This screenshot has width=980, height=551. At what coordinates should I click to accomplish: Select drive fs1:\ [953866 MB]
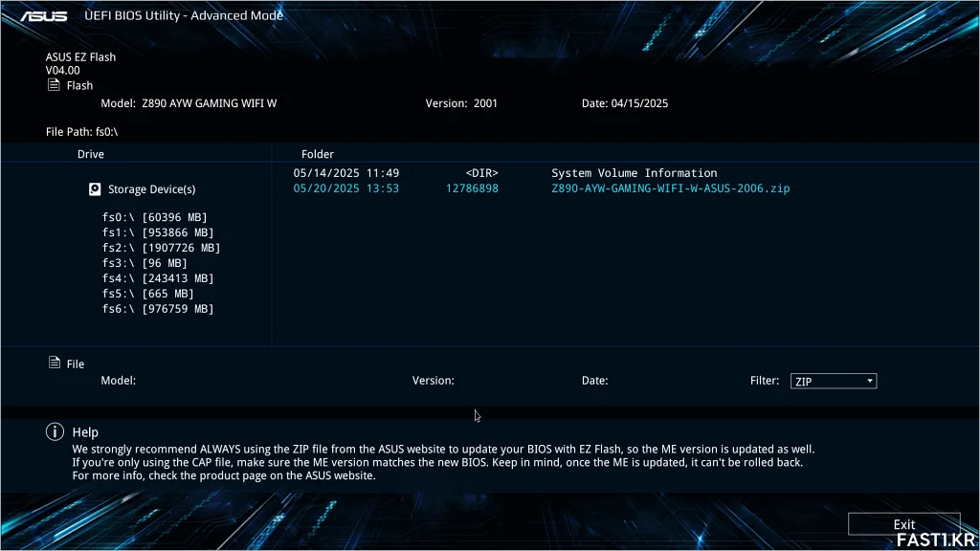point(158,232)
